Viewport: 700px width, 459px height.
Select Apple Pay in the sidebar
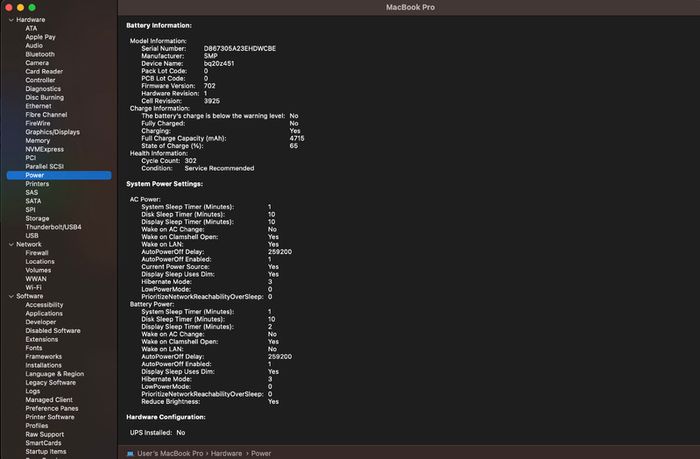pyautogui.click(x=40, y=37)
